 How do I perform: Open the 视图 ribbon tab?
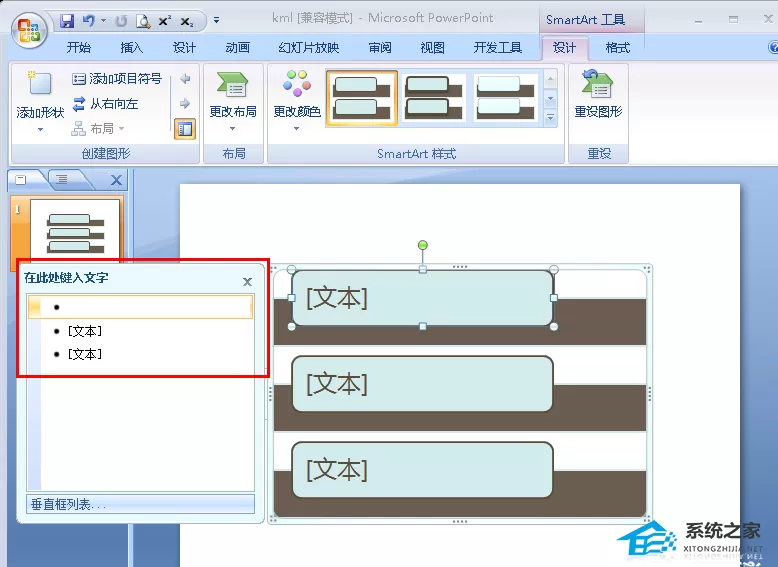(433, 48)
